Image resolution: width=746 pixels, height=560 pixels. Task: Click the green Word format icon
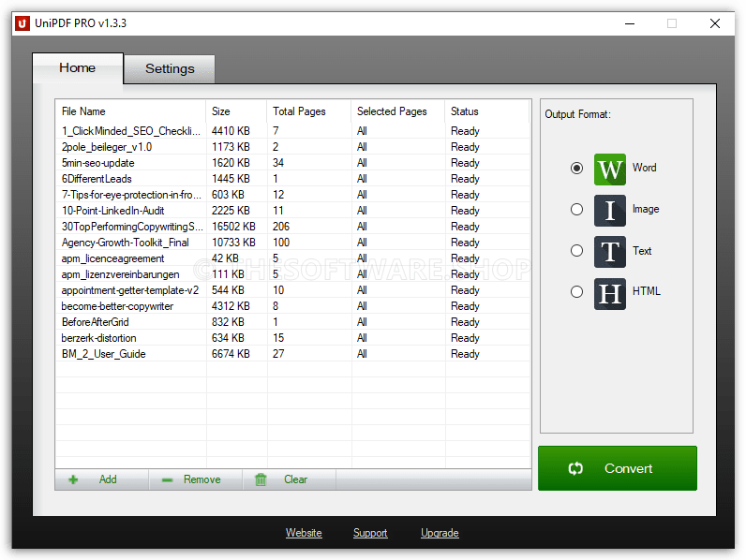(x=609, y=169)
